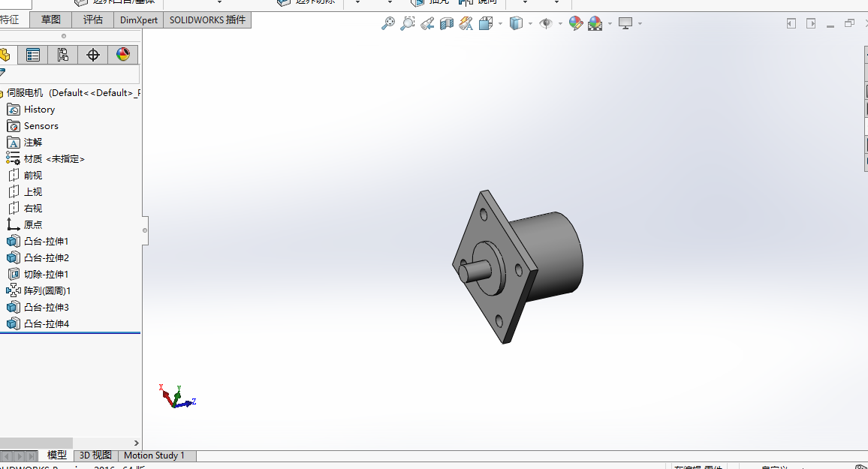This screenshot has height=469, width=868.
Task: Click the coordinate triad in the viewport
Action: tap(178, 396)
